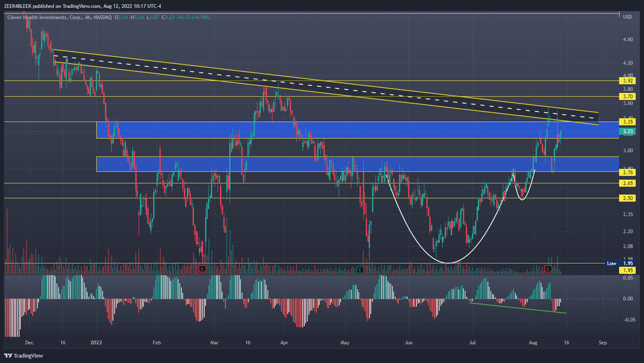This screenshot has height=363, width=644.
Task: Click the red earnings marker in August
Action: pyautogui.click(x=548, y=268)
